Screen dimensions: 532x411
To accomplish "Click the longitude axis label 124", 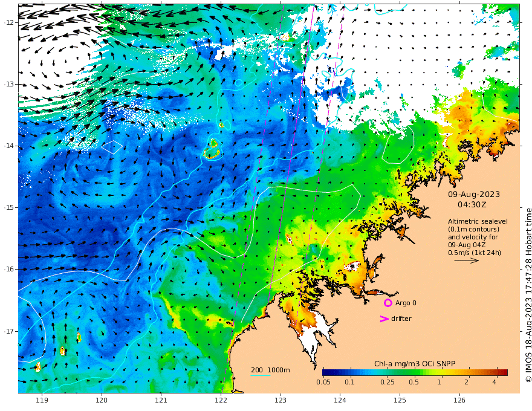I will tap(340, 401).
